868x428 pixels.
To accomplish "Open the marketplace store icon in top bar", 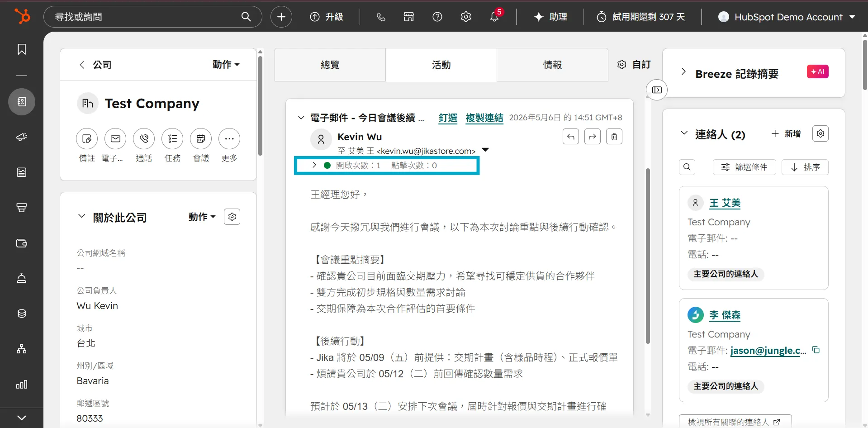I will pyautogui.click(x=409, y=17).
